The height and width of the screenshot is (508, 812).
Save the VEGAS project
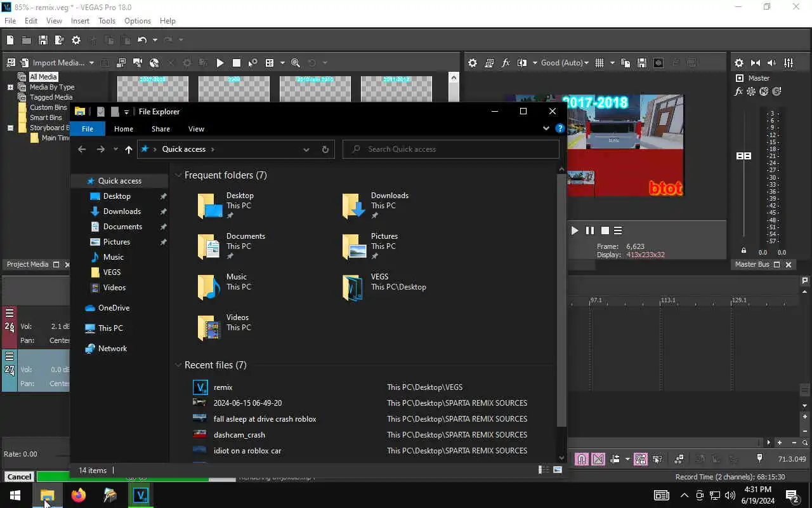click(43, 40)
